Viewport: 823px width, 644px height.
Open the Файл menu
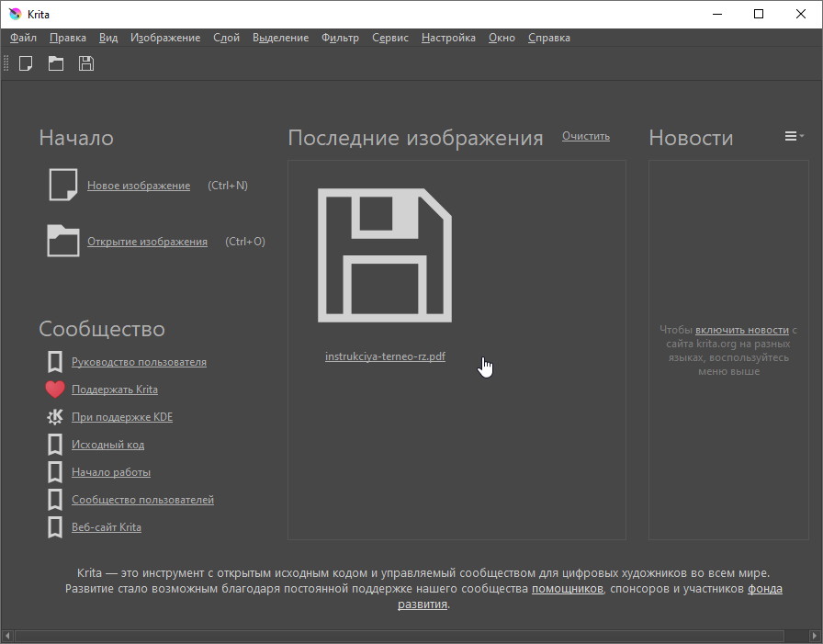tap(23, 38)
